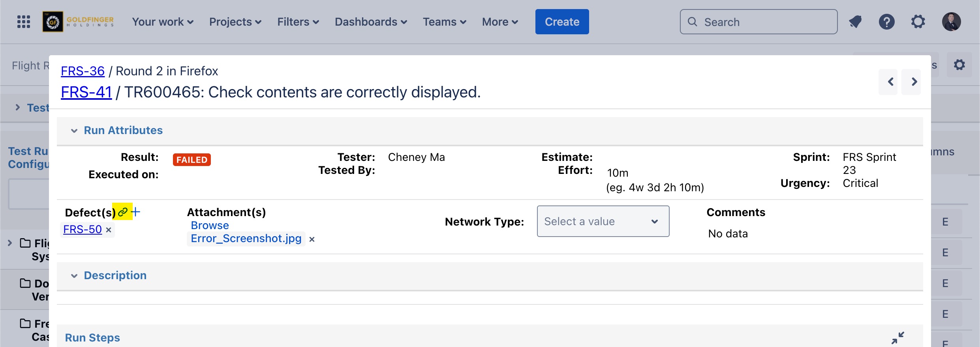Viewport: 980px width, 347px height.
Task: Click the blue Create button
Action: click(x=562, y=22)
